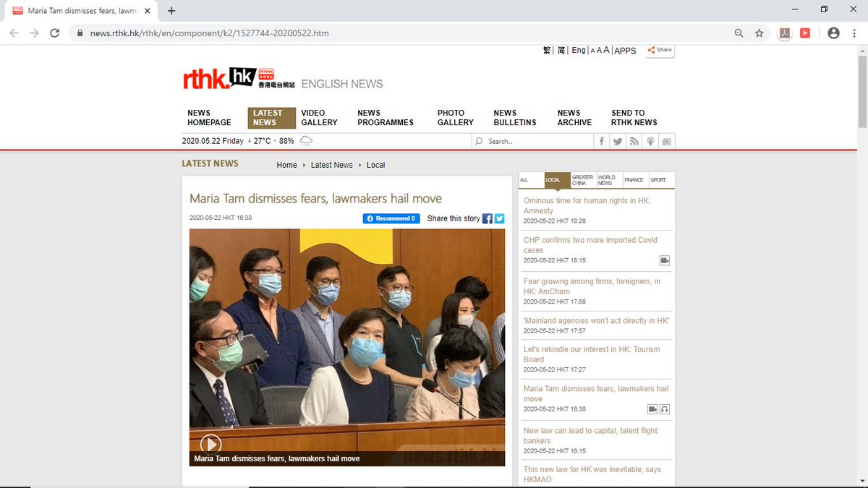Open the PDF extension icon
Screen dimensions: 868x488
point(785,33)
